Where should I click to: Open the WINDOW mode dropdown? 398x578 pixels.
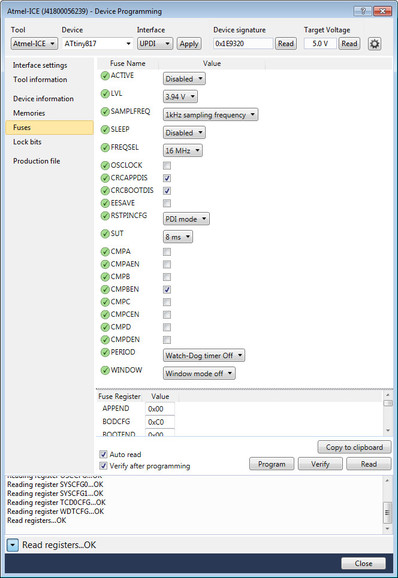point(199,373)
